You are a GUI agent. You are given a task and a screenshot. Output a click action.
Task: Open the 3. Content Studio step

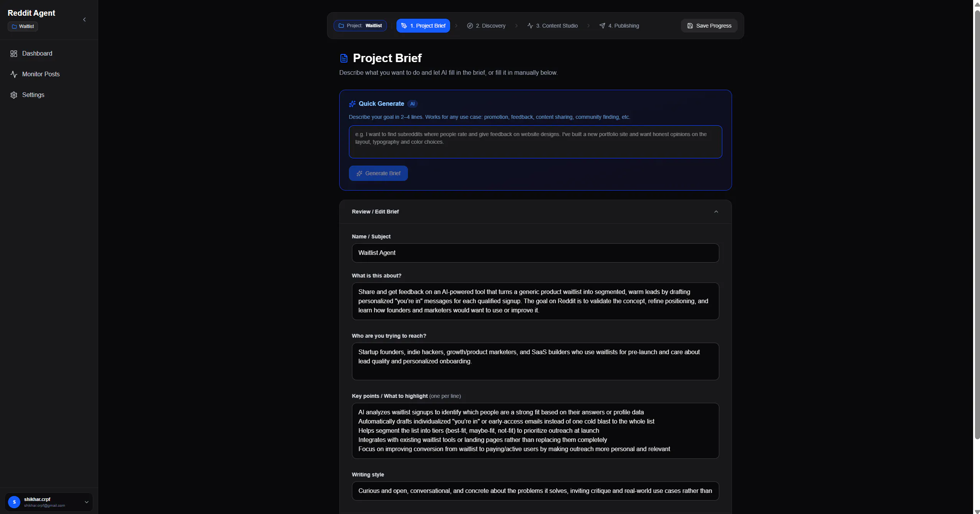pos(552,26)
